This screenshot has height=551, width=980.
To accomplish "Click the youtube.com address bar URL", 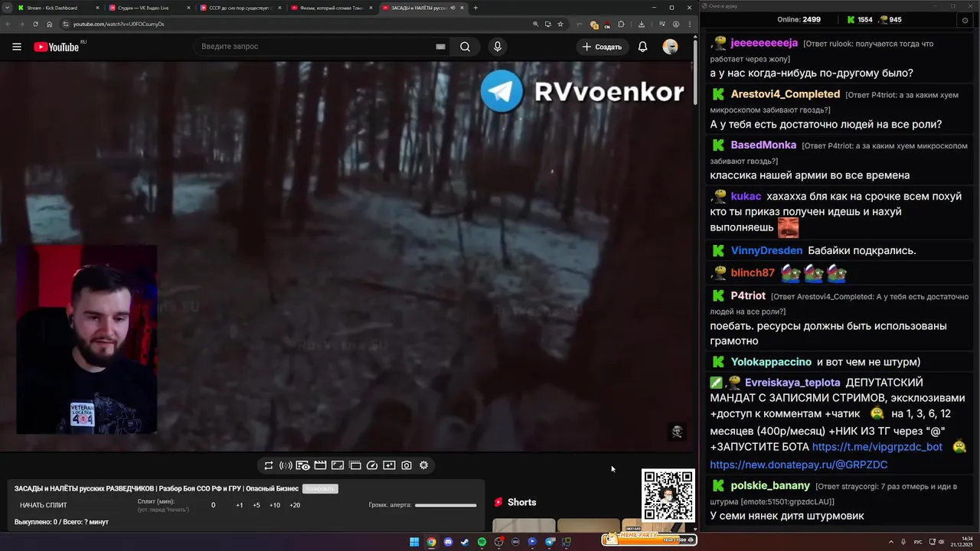I will pyautogui.click(x=119, y=24).
